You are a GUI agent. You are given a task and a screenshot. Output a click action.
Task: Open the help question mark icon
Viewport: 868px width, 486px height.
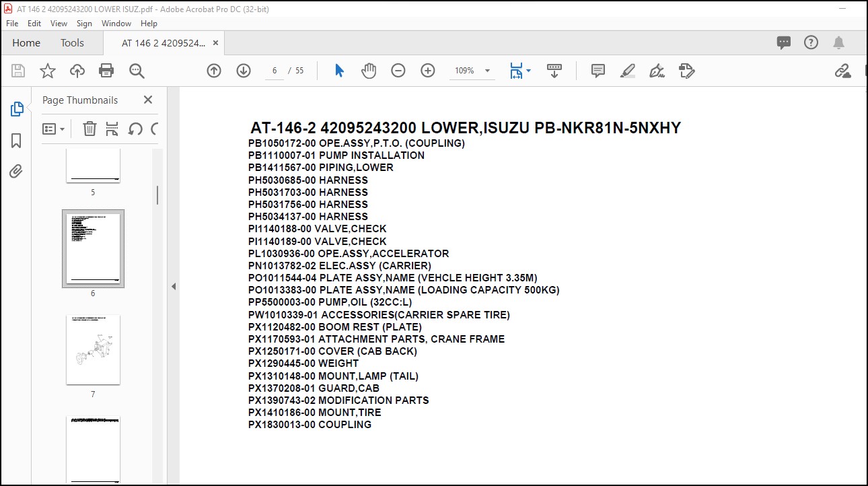point(811,42)
